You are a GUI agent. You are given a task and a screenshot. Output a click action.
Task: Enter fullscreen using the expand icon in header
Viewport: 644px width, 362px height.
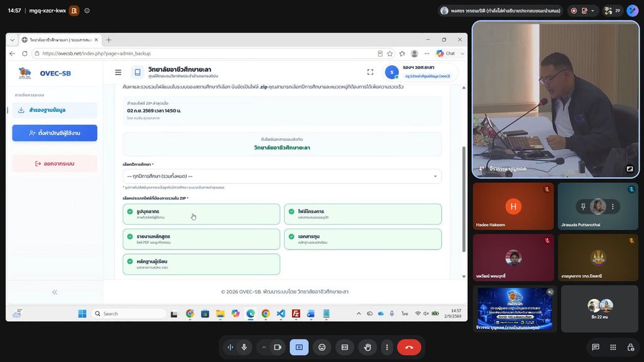370,72
